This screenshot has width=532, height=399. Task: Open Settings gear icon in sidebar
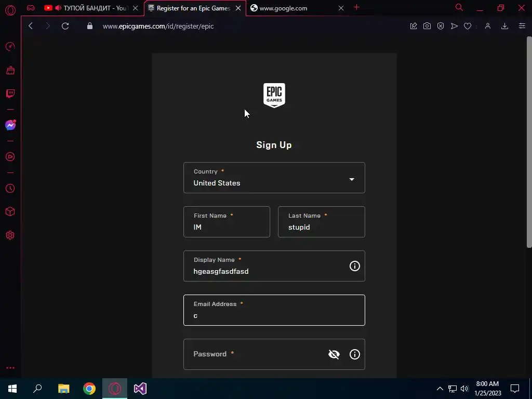(x=10, y=235)
